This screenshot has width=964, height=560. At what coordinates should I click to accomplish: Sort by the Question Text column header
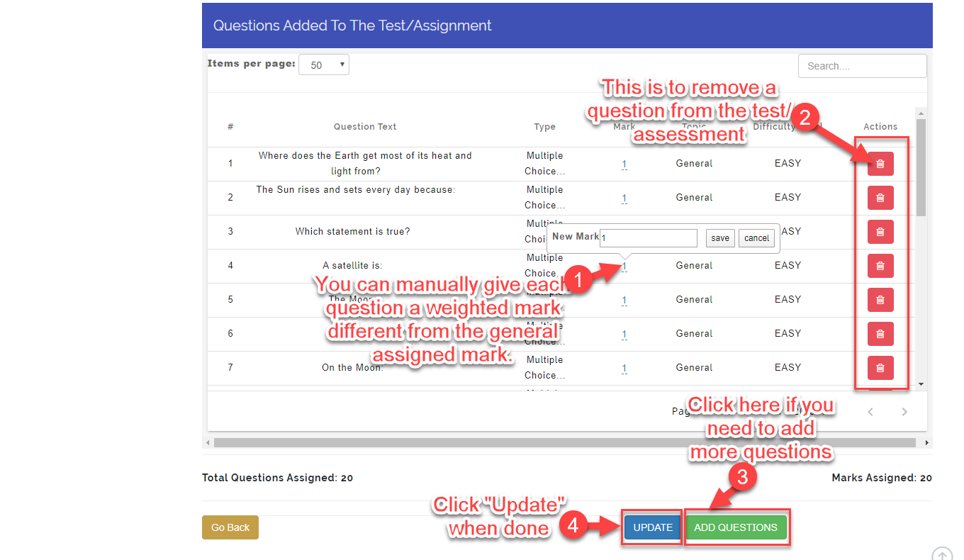(x=365, y=127)
